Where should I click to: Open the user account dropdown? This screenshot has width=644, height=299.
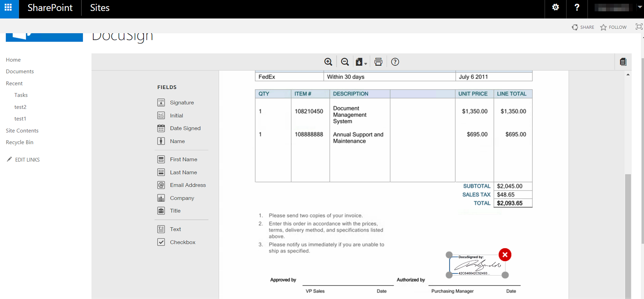coord(640,7)
